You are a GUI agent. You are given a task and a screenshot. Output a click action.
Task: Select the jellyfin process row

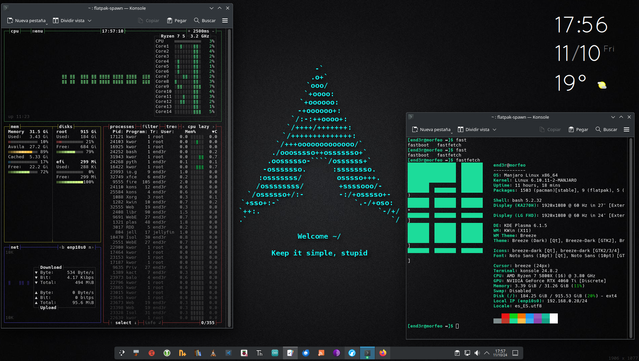coord(164,232)
